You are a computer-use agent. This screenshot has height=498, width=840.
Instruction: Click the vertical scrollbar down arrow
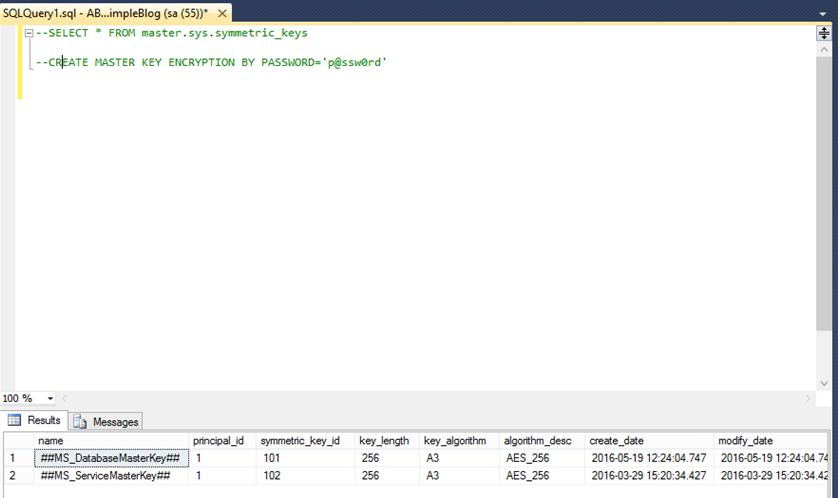824,383
